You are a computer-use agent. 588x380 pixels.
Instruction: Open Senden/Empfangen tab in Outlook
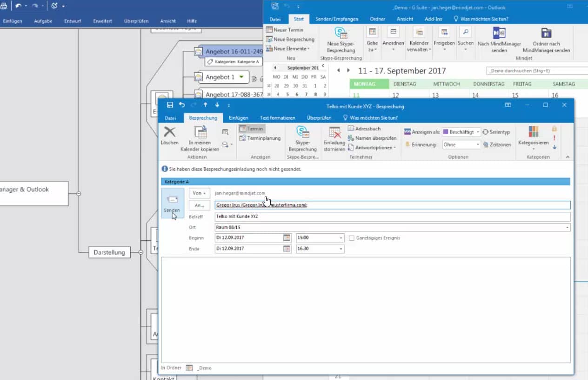pyautogui.click(x=337, y=19)
